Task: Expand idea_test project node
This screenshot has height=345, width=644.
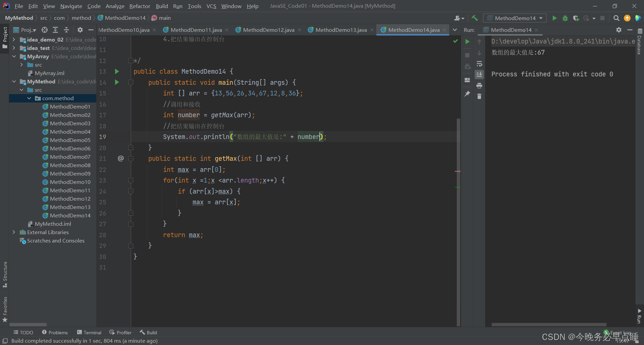Action: click(14, 48)
